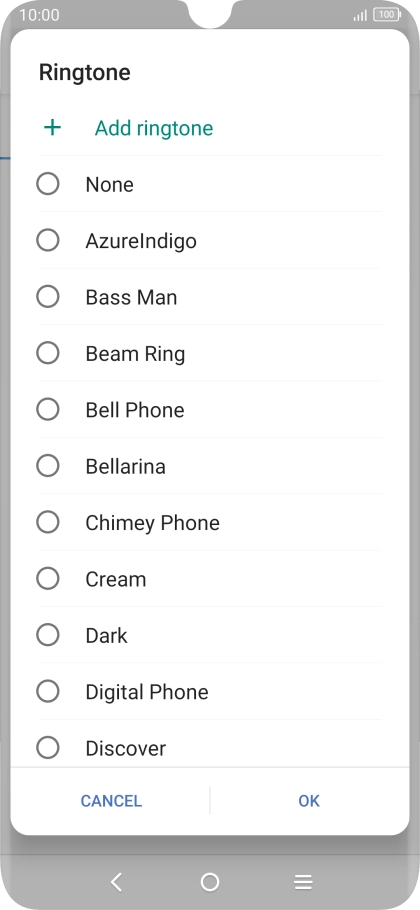Tap the Android back navigation arrow
Screen dimensions: 420x910
(117, 882)
